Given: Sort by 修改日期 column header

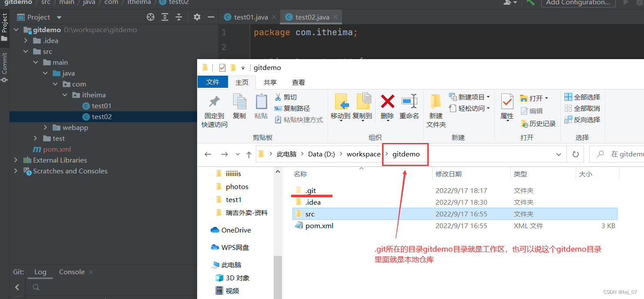Looking at the screenshot, I should [x=472, y=174].
